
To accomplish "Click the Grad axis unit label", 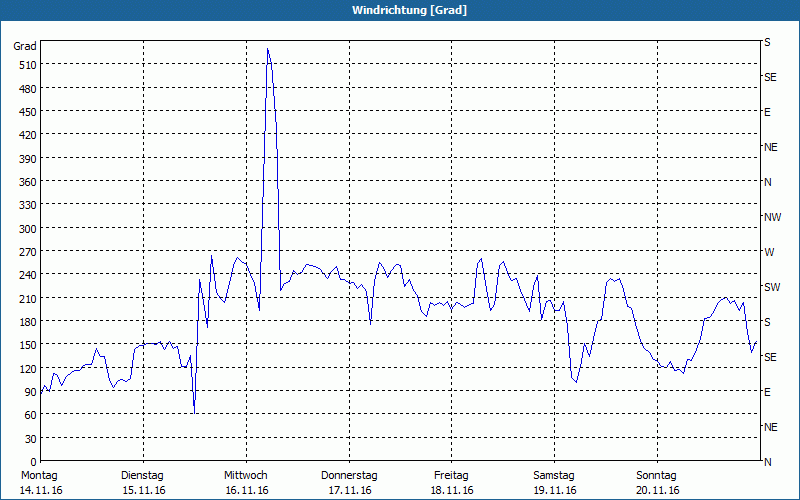I will [25, 46].
